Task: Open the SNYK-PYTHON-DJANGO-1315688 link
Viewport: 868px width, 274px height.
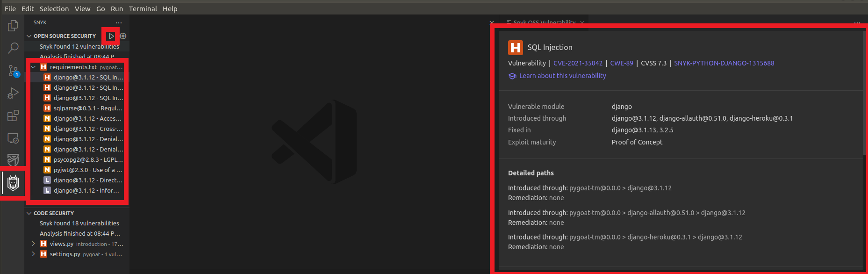Action: tap(724, 63)
